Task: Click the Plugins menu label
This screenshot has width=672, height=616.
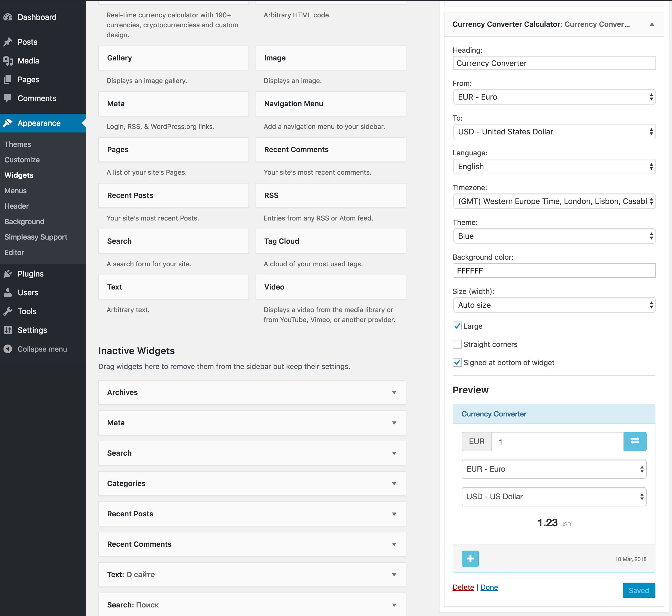Action: click(31, 274)
